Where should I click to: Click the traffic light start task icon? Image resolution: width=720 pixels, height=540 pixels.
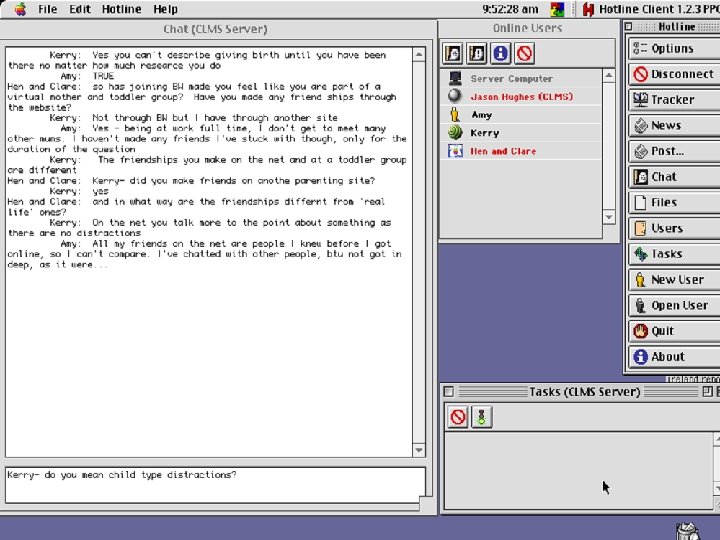481,417
